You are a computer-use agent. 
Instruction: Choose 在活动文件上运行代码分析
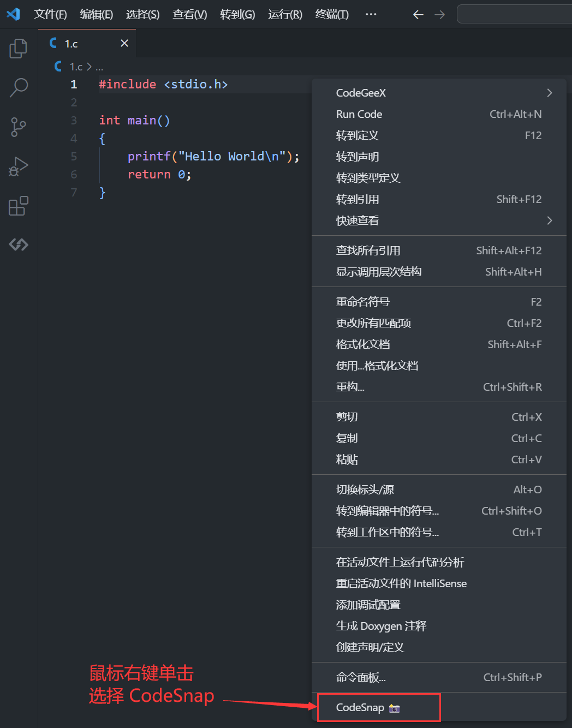coord(439,562)
